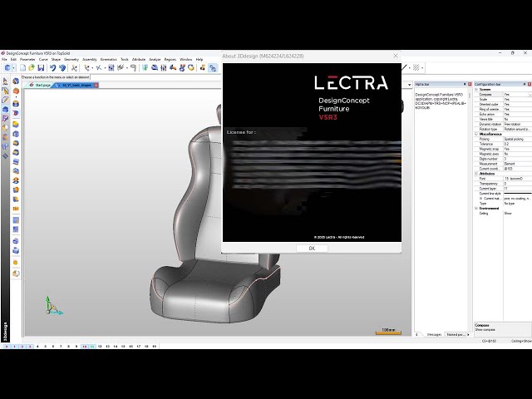Collapse the Environment section

[476, 208]
